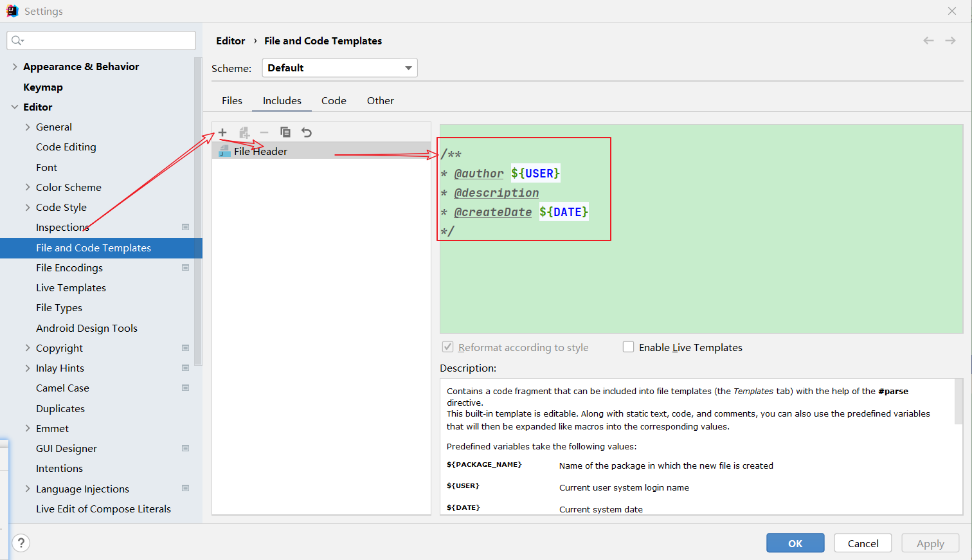Select Code Editing settings

pyautogui.click(x=66, y=147)
